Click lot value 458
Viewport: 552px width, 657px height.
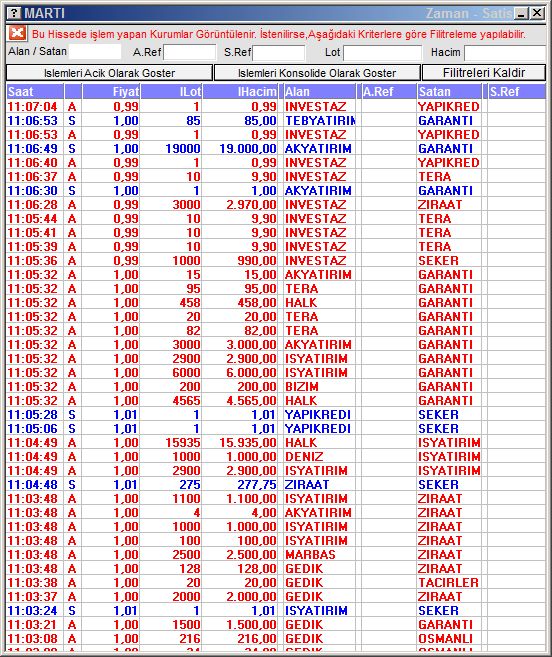189,303
